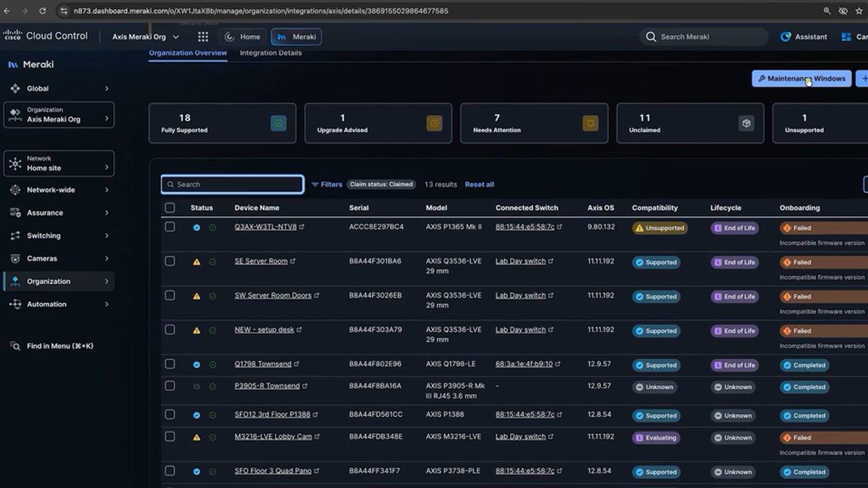Open the P3905-R Townsend device link
This screenshot has width=868, height=488.
267,386
